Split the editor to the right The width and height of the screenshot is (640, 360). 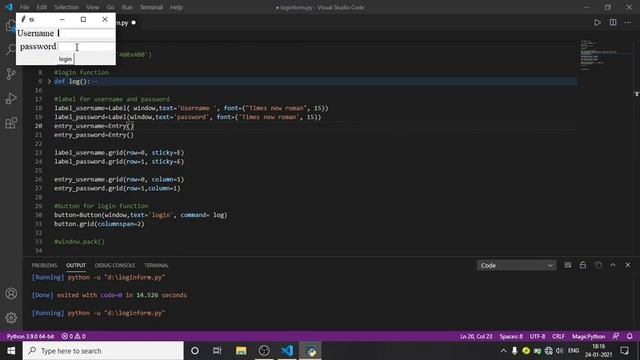click(x=613, y=22)
